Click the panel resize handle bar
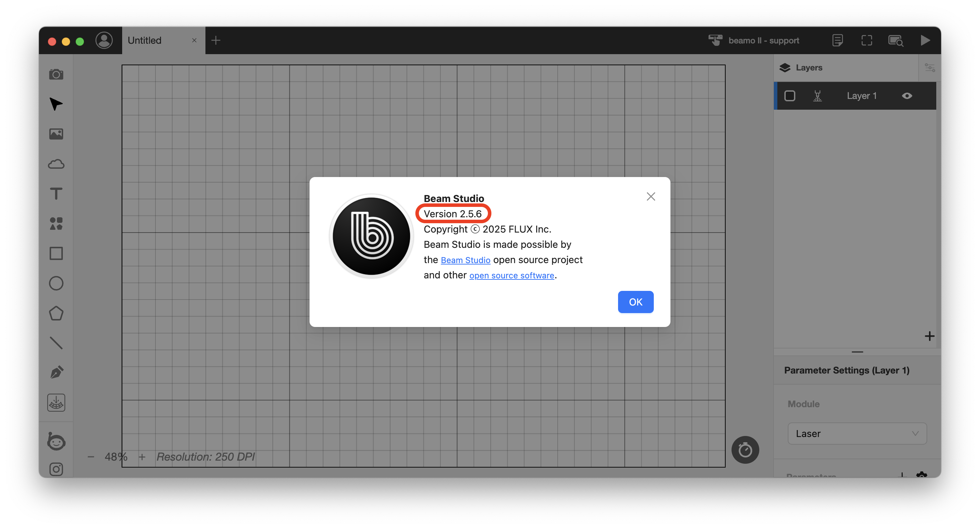 point(857,352)
